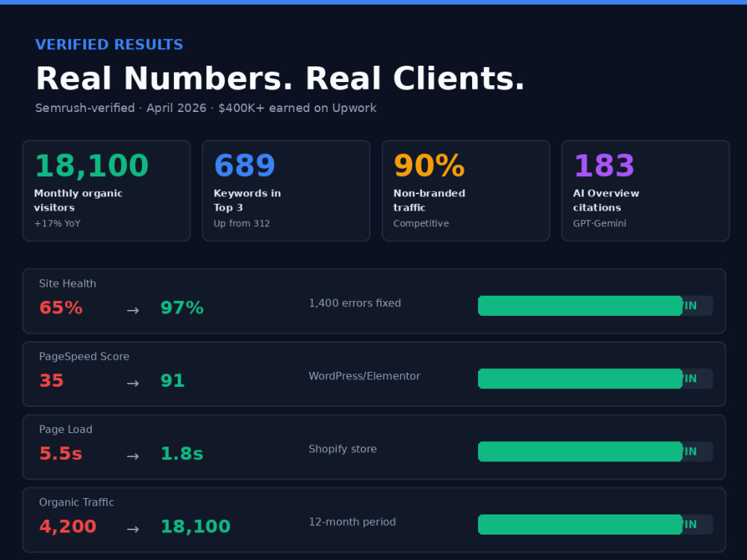Click the Page Load progress bar
The image size is (747, 560).
(595, 452)
